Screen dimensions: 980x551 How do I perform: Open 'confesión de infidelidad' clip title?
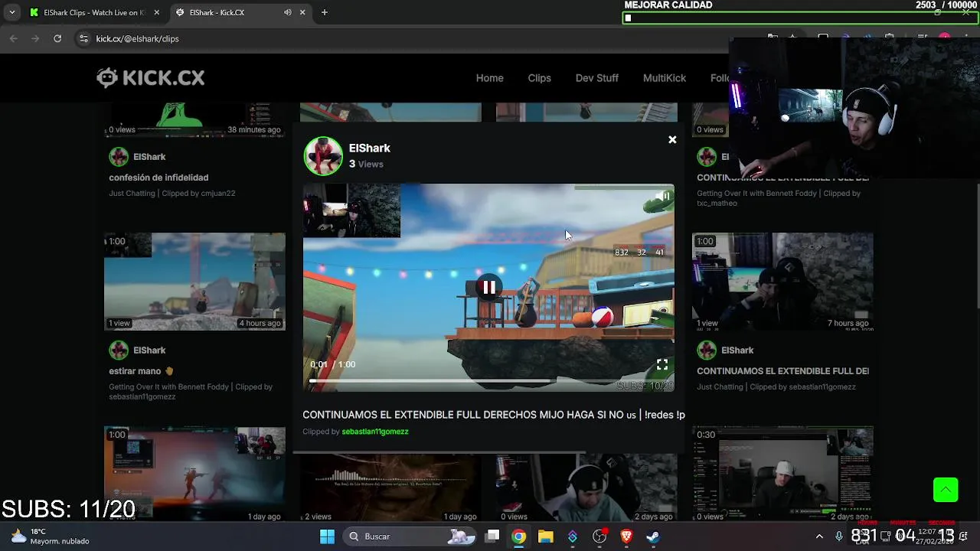[x=158, y=178]
